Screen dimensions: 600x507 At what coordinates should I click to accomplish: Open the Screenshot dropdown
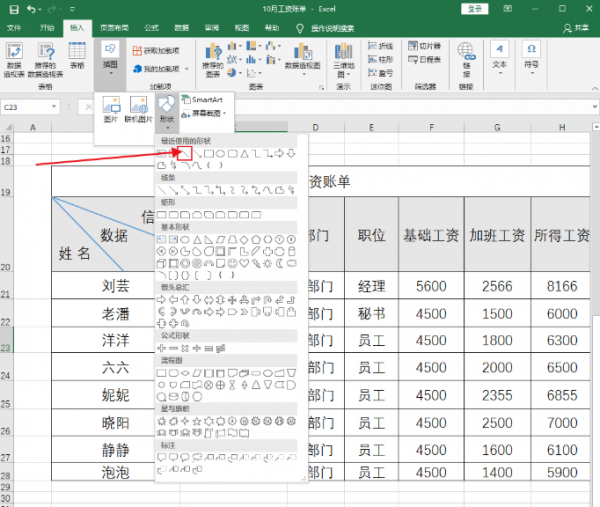[204, 113]
